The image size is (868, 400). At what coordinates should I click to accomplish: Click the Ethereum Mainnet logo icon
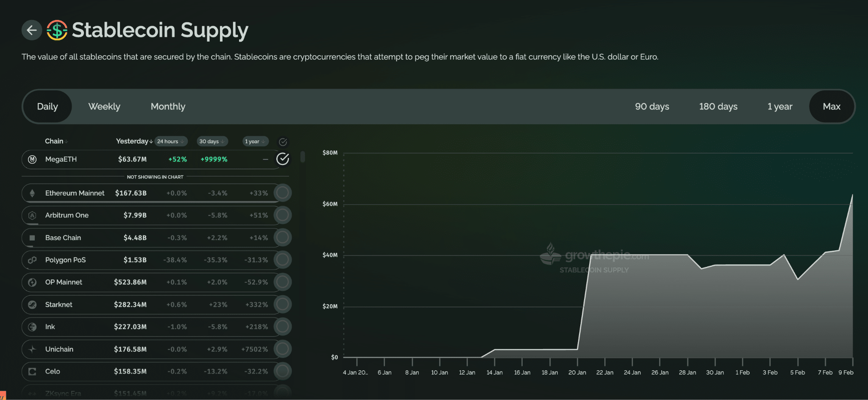[32, 193]
